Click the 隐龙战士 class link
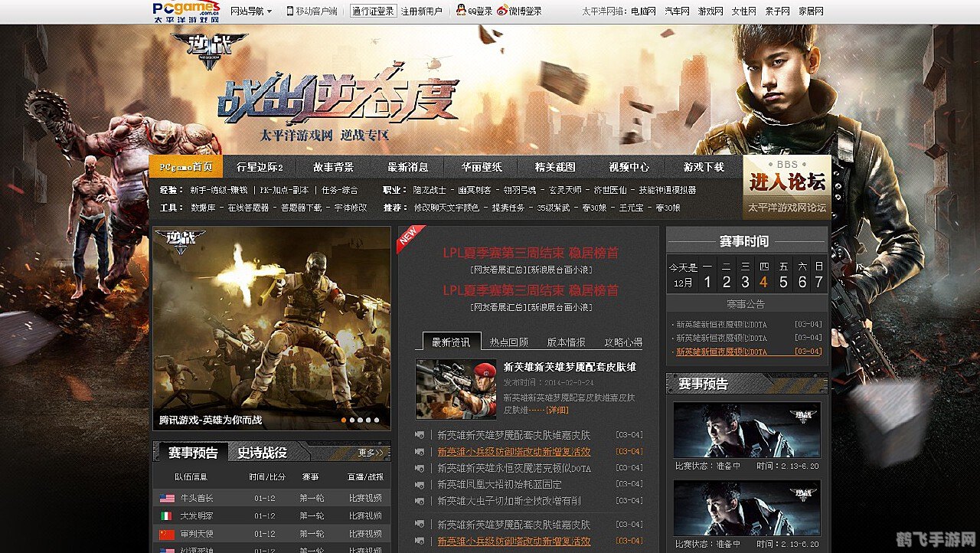The height and width of the screenshot is (553, 980). point(430,190)
